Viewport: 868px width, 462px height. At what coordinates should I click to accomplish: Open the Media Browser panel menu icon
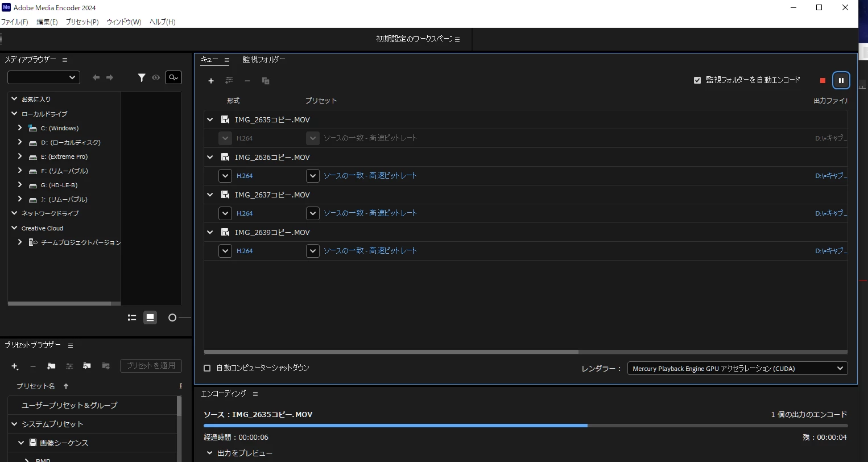[65, 60]
